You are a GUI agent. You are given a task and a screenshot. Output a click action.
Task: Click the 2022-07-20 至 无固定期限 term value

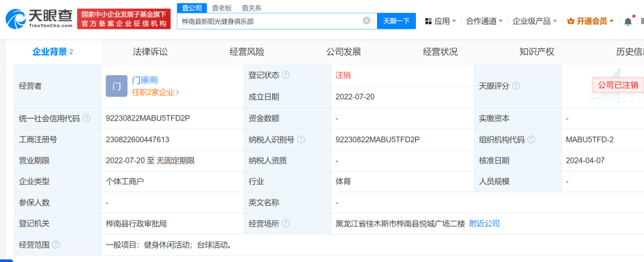(x=150, y=161)
